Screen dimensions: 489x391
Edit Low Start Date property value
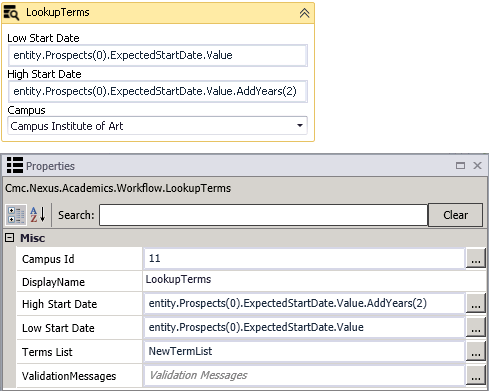(x=304, y=327)
